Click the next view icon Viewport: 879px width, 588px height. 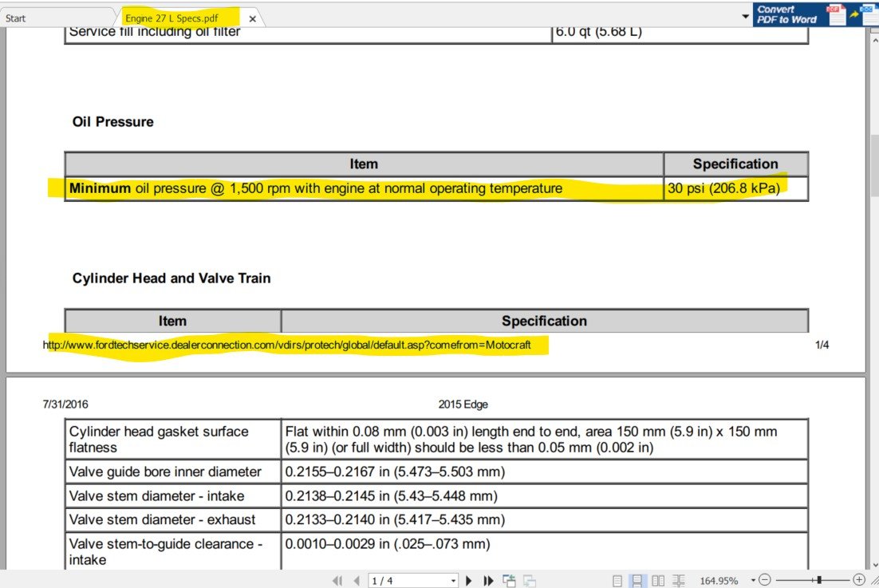point(529,581)
